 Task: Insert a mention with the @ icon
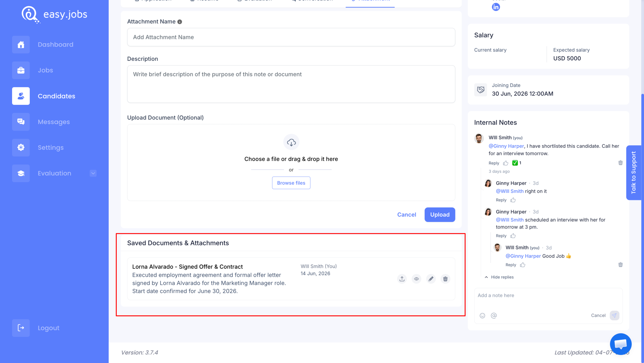pyautogui.click(x=494, y=315)
